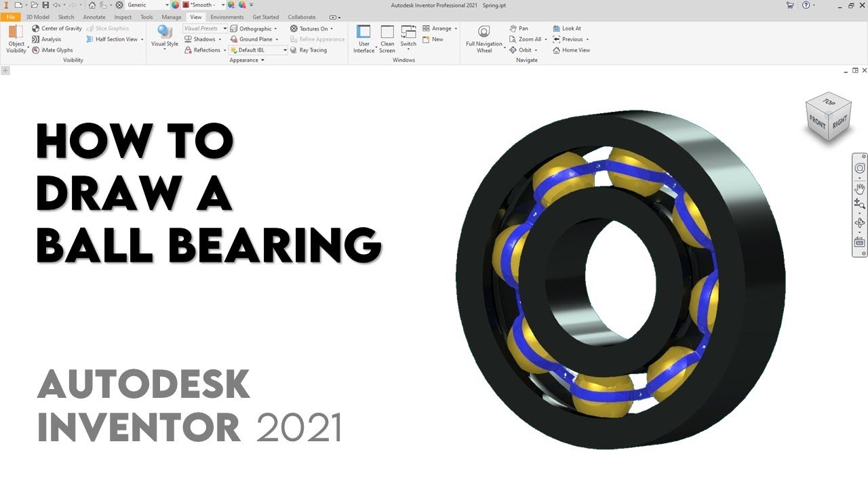Open the Get Started tab
The width and height of the screenshot is (868, 488).
(266, 17)
